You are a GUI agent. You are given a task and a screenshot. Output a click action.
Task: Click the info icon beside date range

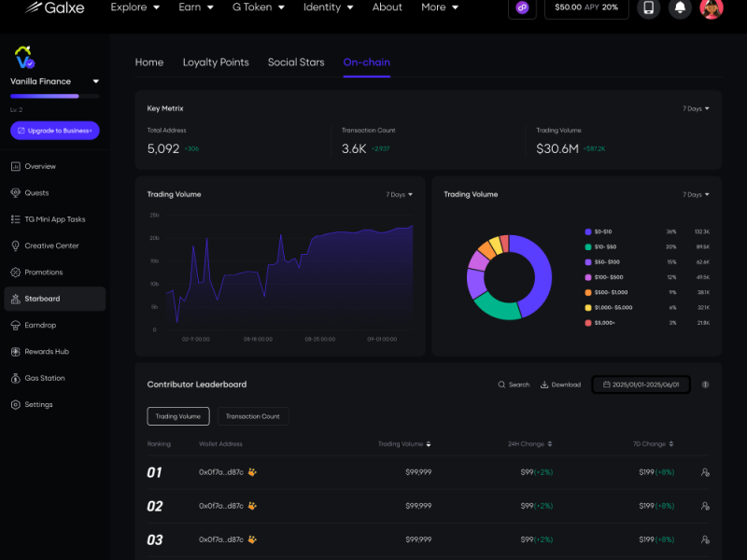(x=705, y=385)
